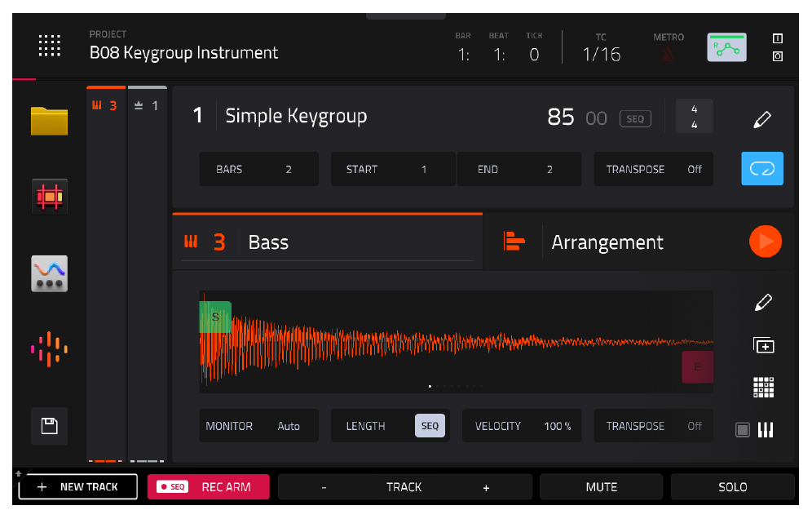
Task: Open the main menu grid icon
Action: (50, 46)
